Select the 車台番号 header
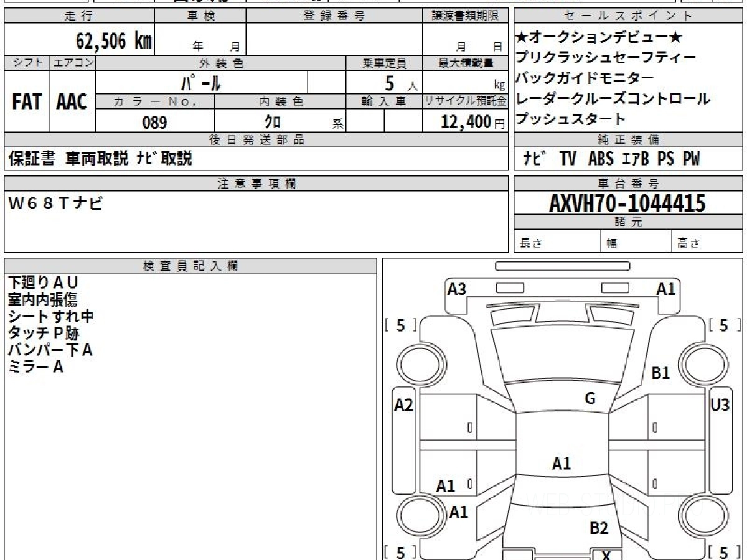Viewport: 747px width, 560px height. point(629,183)
